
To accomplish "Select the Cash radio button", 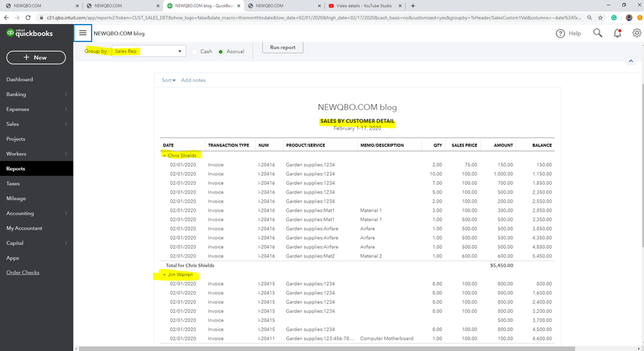I will click(195, 52).
